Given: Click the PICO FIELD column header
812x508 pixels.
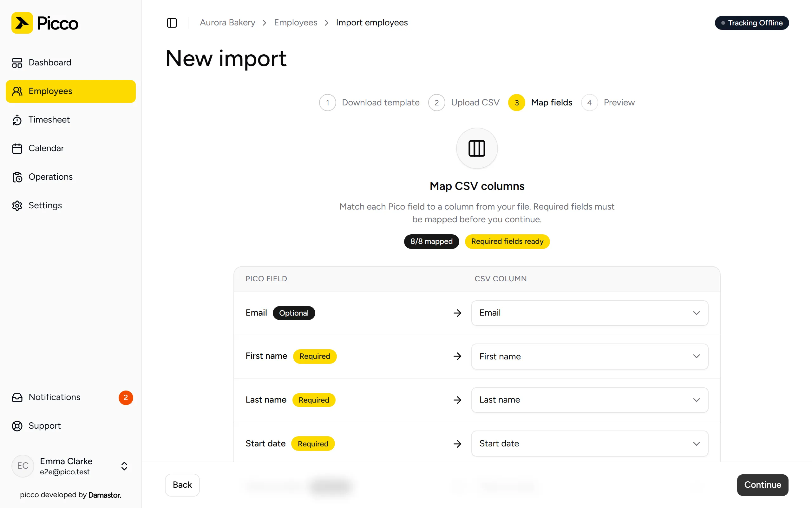Looking at the screenshot, I should (x=266, y=279).
